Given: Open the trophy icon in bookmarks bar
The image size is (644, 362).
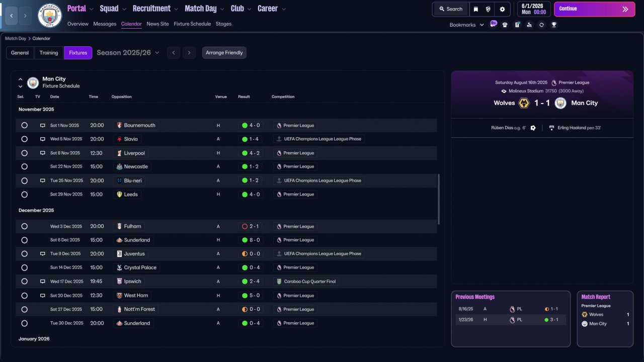Looking at the screenshot, I should click(x=554, y=25).
